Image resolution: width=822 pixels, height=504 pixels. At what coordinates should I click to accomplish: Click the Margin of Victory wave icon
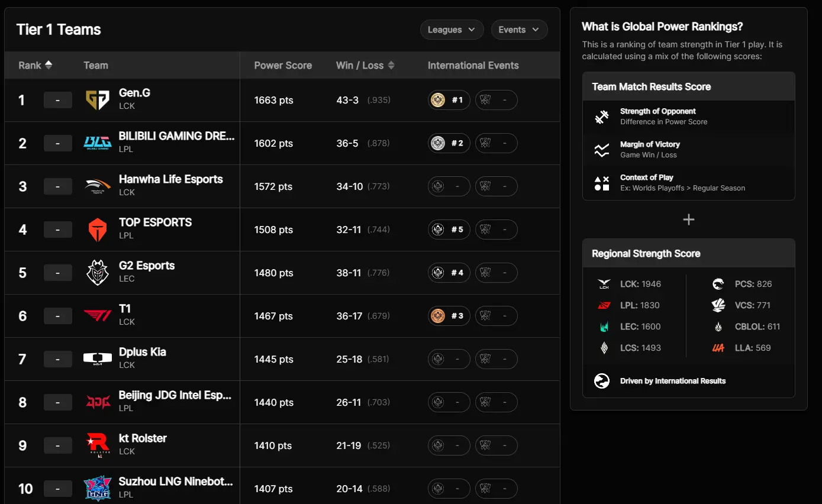[602, 150]
